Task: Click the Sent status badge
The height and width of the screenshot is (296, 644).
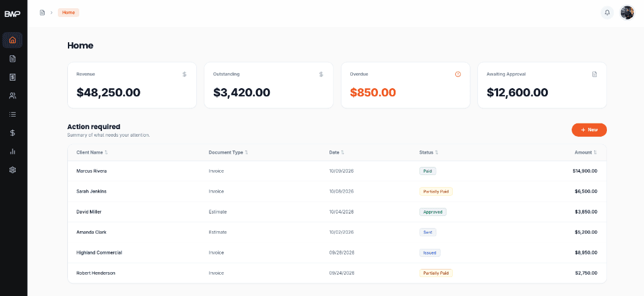Action: click(x=428, y=232)
